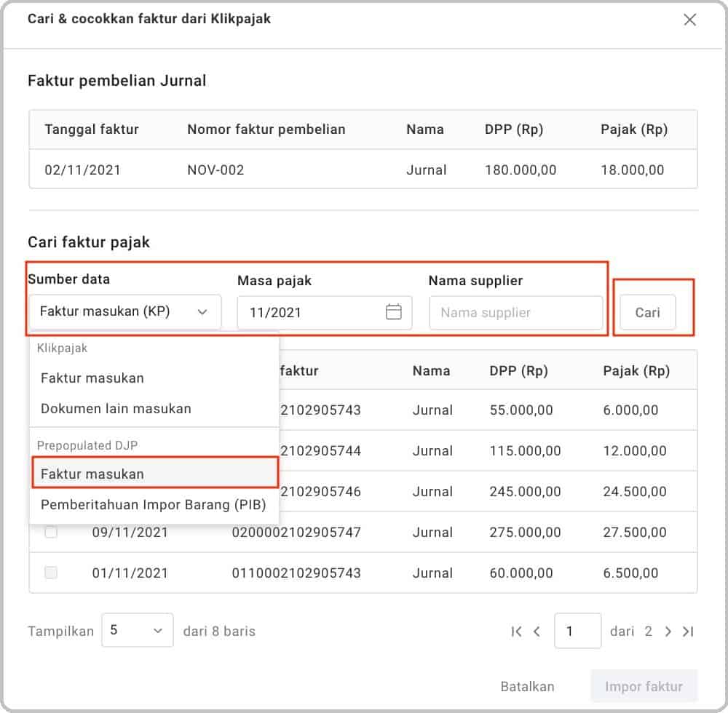Click the 115.000,00 DPP value
This screenshot has width=728, height=713.
[525, 450]
